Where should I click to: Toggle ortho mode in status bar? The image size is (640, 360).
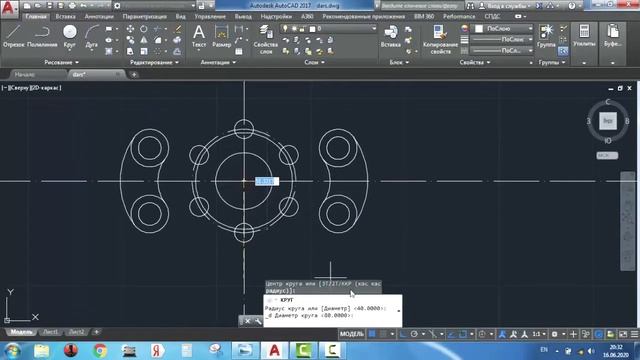pyautogui.click(x=403, y=334)
